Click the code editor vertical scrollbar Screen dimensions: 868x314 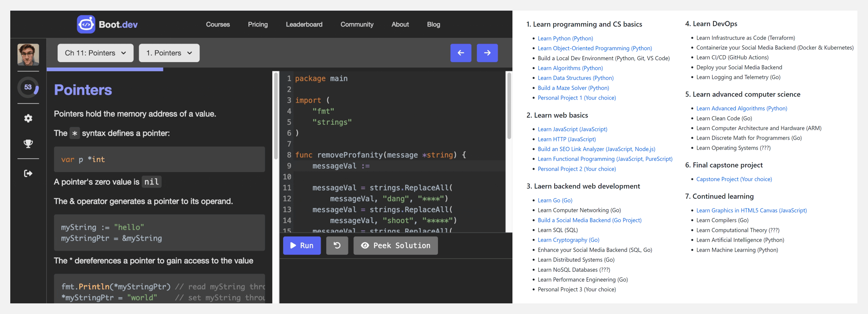509,106
